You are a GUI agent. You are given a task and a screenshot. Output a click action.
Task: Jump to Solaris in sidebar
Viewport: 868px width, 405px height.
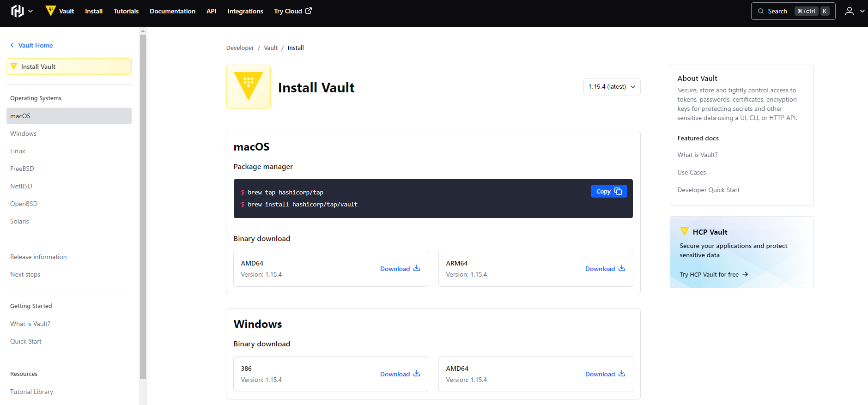19,221
